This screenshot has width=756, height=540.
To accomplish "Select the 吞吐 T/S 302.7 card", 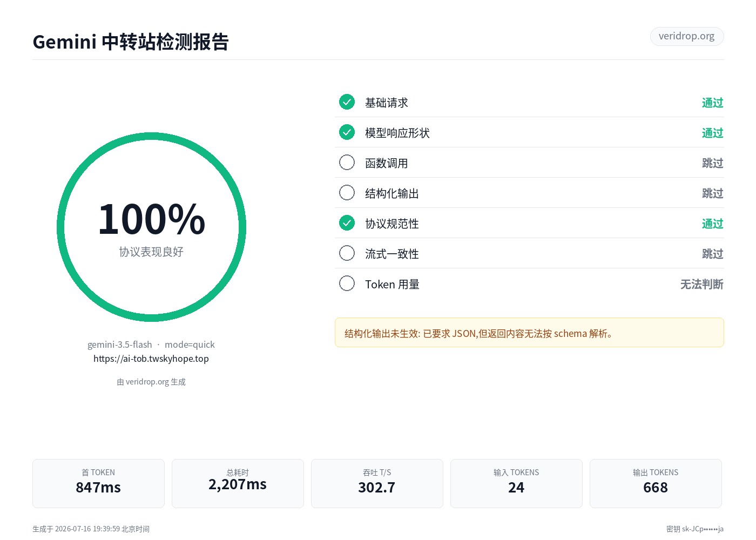I will (377, 483).
